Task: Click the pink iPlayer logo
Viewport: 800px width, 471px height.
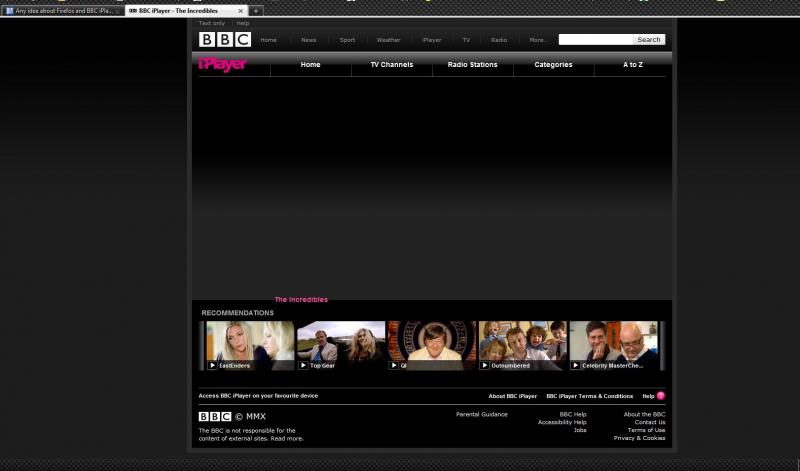Action: [222, 65]
